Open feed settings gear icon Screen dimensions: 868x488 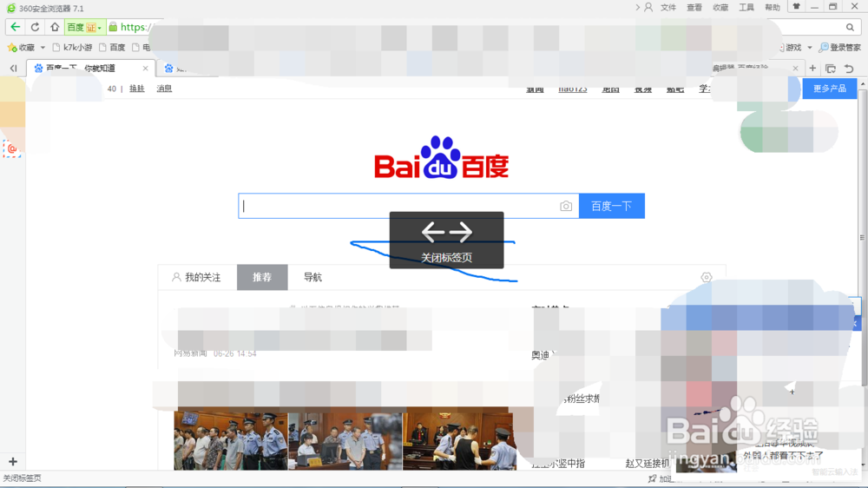pos(707,277)
